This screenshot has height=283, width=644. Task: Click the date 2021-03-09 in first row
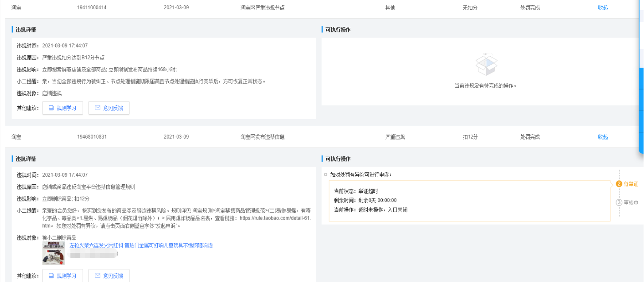tap(176, 8)
